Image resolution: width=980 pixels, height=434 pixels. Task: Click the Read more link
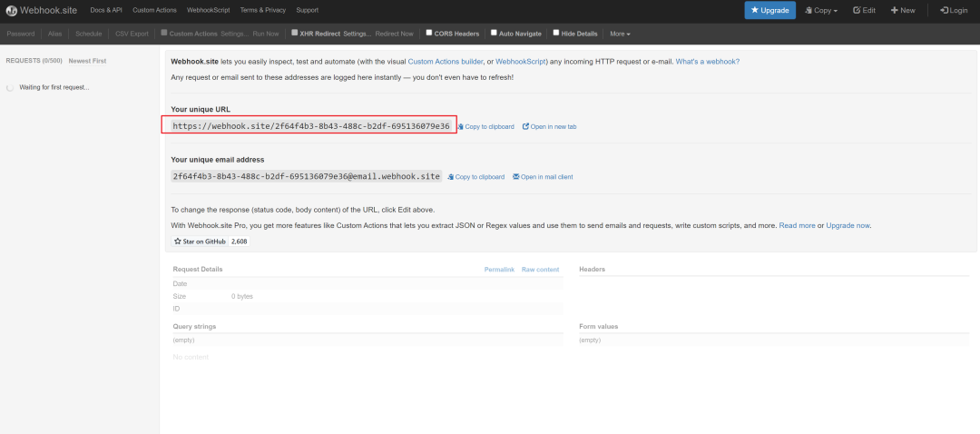[x=797, y=225]
